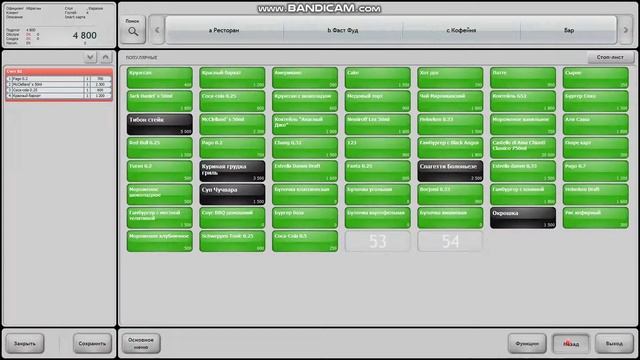The image size is (640, 360).
Task: Add Red Bull 0.25 to order
Action: 160,148
